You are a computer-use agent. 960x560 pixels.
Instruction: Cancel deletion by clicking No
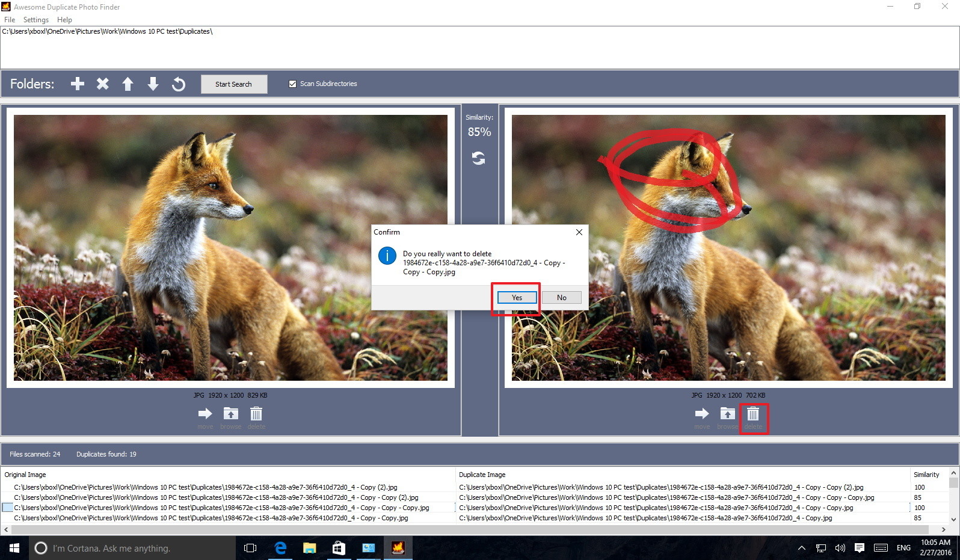[x=561, y=298]
